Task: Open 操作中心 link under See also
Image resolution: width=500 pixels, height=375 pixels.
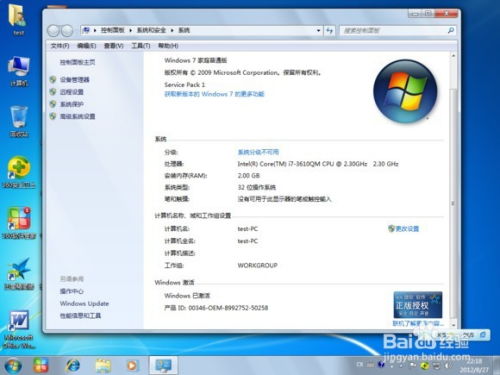Action: pyautogui.click(x=72, y=291)
